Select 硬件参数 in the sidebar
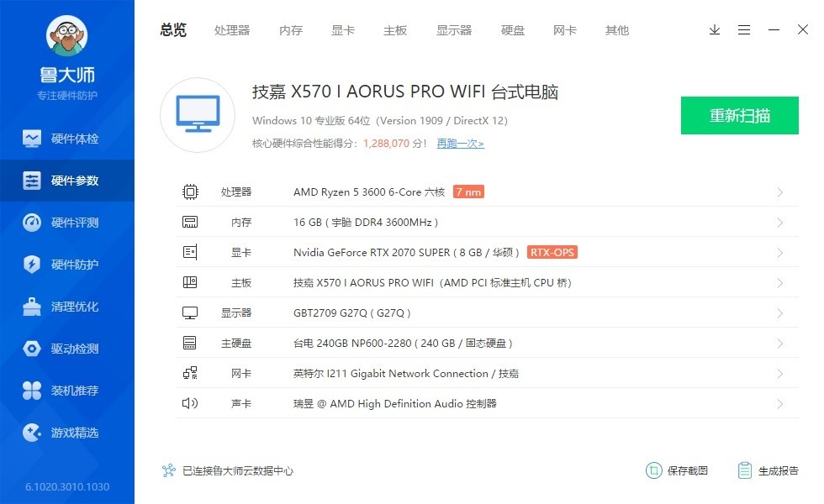The height and width of the screenshot is (504, 824). [67, 181]
